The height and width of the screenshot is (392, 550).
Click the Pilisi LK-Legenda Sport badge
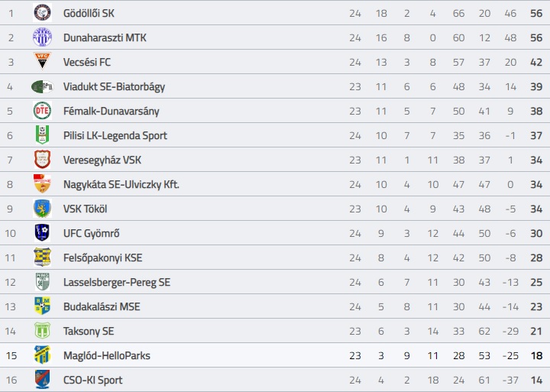click(x=42, y=135)
